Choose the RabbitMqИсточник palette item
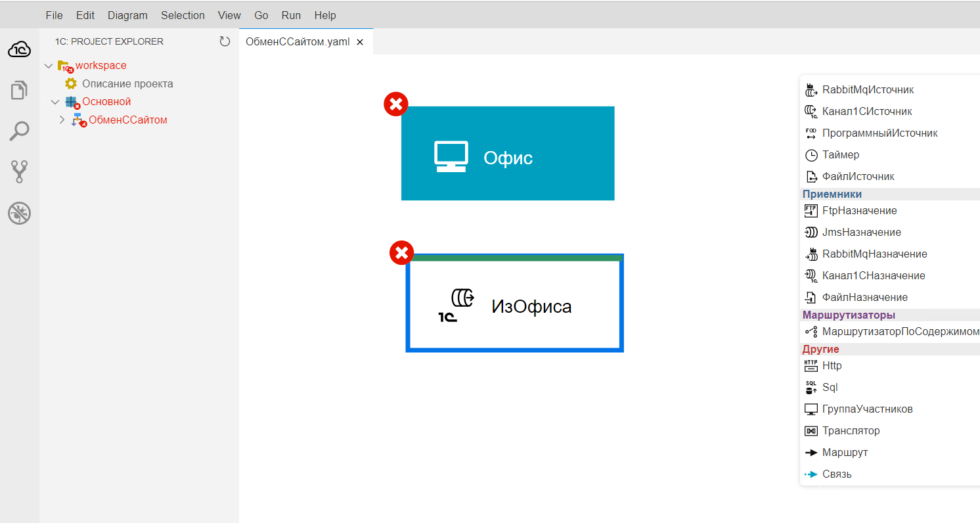980x523 pixels. click(x=868, y=90)
